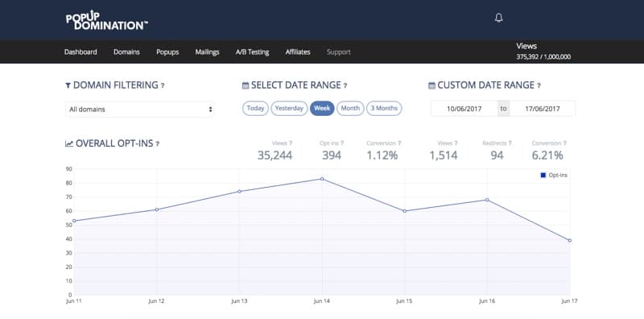The width and height of the screenshot is (644, 319).
Task: Select the Yesterday date range
Action: point(289,109)
